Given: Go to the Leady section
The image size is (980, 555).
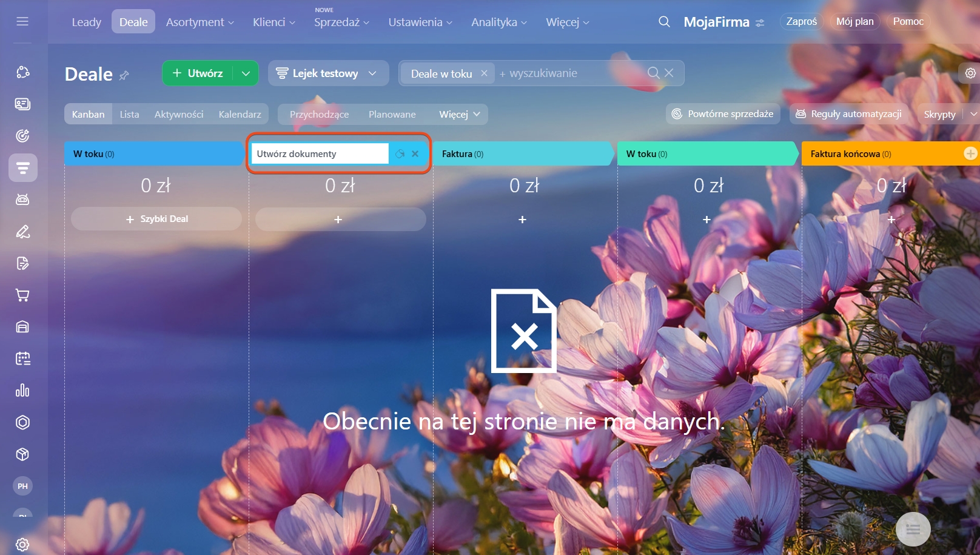Looking at the screenshot, I should pos(87,22).
